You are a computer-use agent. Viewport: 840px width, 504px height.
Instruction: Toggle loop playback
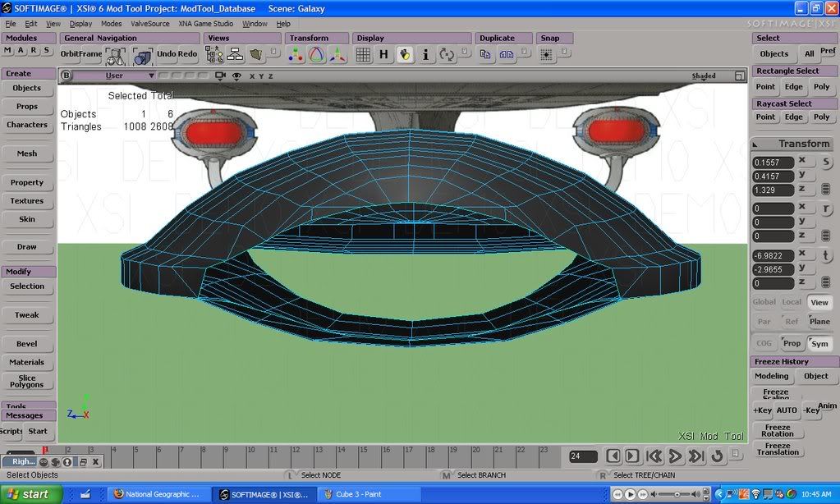(717, 456)
